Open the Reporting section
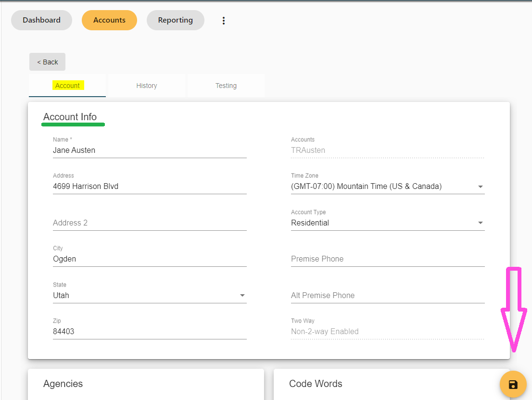 pyautogui.click(x=175, y=20)
